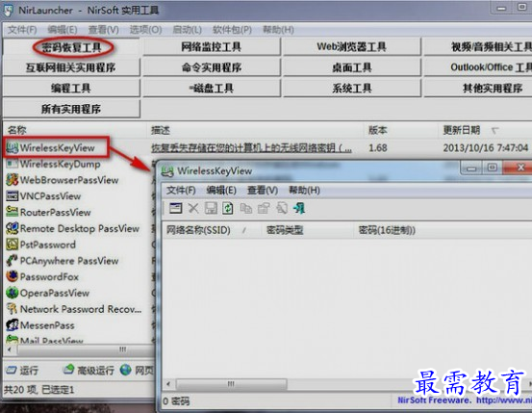Select the 编程工具 category tab
Image resolution: width=532 pixels, height=413 pixels.
click(71, 89)
